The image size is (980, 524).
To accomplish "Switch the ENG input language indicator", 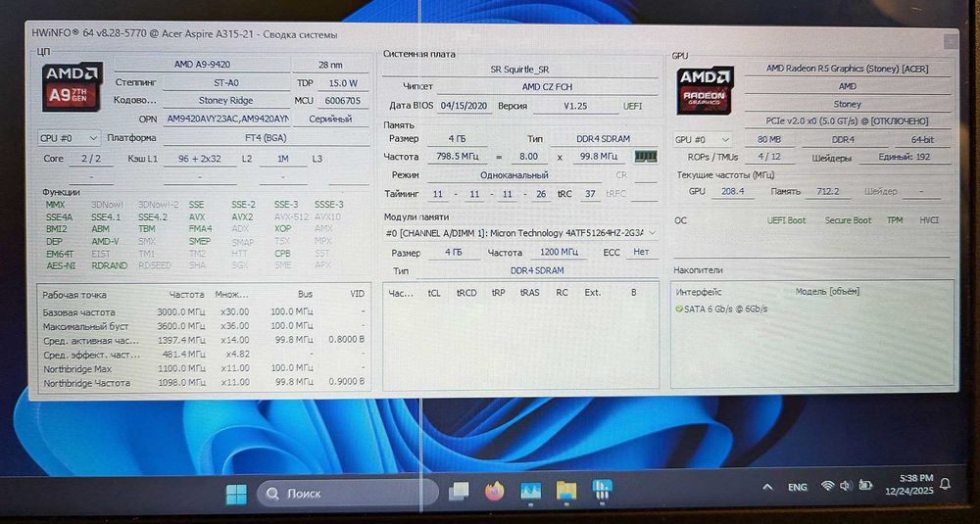I will [x=797, y=487].
